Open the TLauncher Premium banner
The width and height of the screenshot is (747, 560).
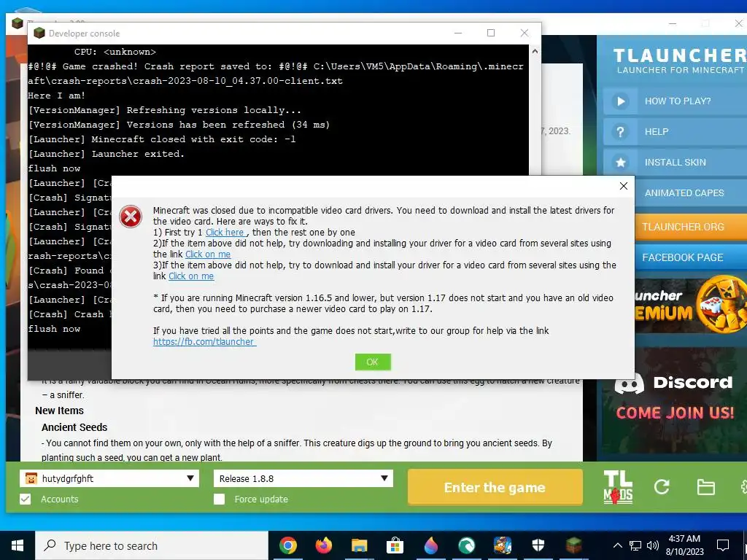click(691, 305)
